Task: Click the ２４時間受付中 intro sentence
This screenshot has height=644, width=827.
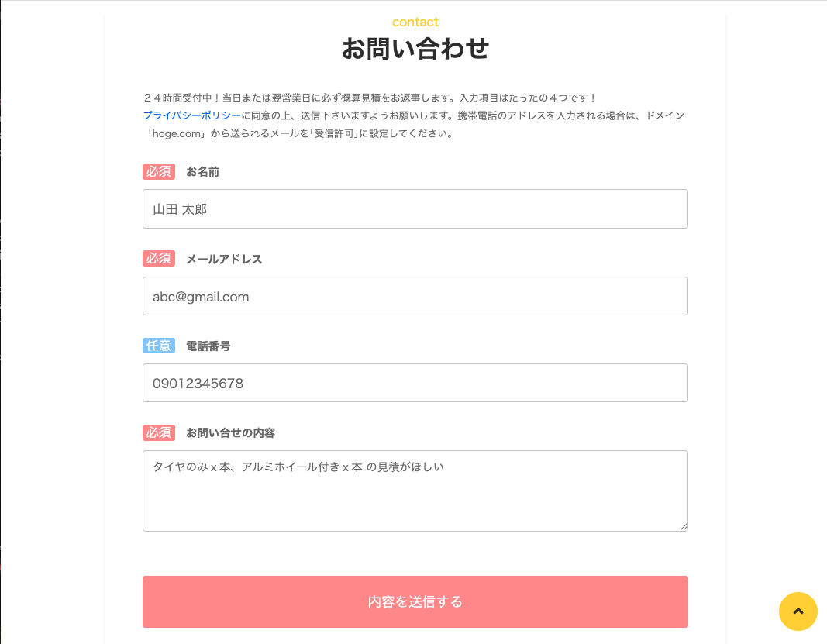Action: 370,98
